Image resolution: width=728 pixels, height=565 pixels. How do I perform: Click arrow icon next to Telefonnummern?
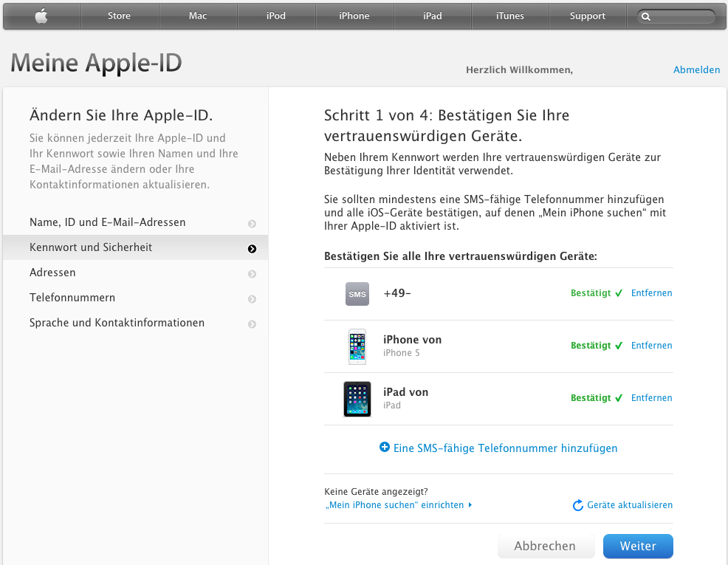pyautogui.click(x=252, y=299)
